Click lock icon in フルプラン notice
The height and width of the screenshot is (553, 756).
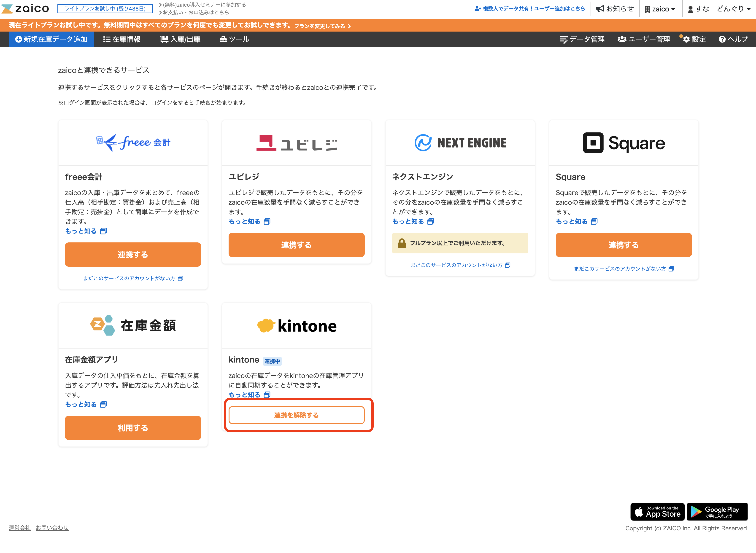click(x=401, y=243)
